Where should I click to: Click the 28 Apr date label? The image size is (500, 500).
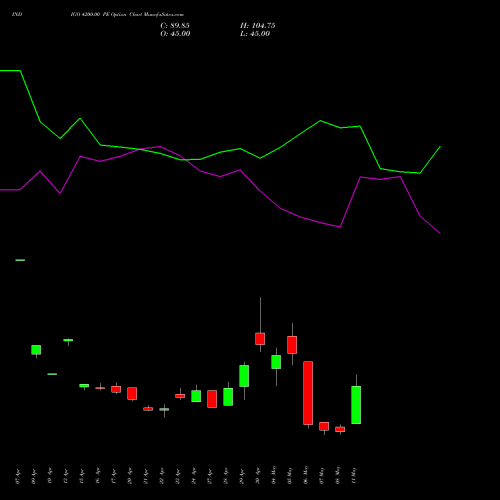pos(226,476)
